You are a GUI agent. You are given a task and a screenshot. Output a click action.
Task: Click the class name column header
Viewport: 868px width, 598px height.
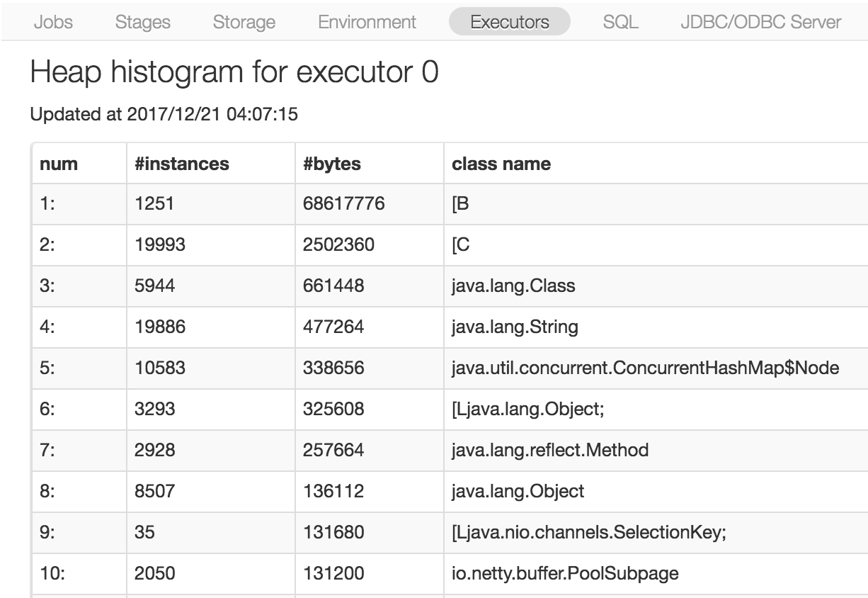pyautogui.click(x=501, y=164)
